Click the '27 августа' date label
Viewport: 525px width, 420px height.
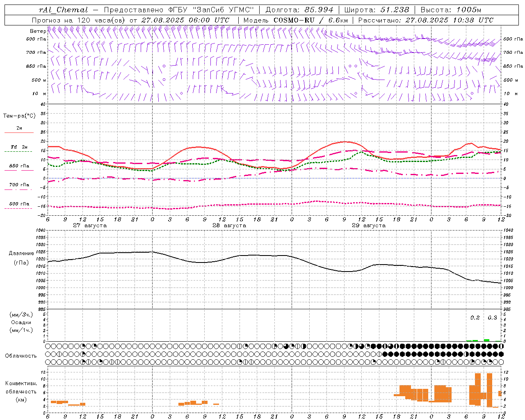pos(90,226)
